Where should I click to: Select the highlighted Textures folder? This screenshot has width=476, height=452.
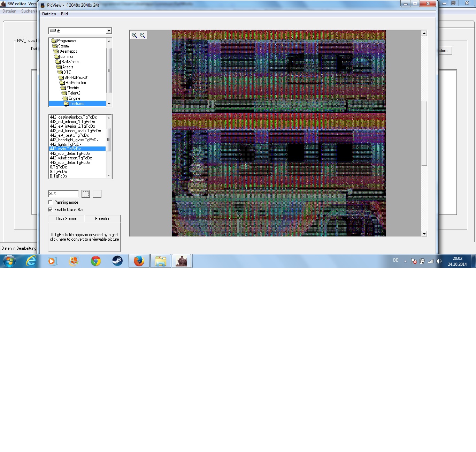coord(77,104)
